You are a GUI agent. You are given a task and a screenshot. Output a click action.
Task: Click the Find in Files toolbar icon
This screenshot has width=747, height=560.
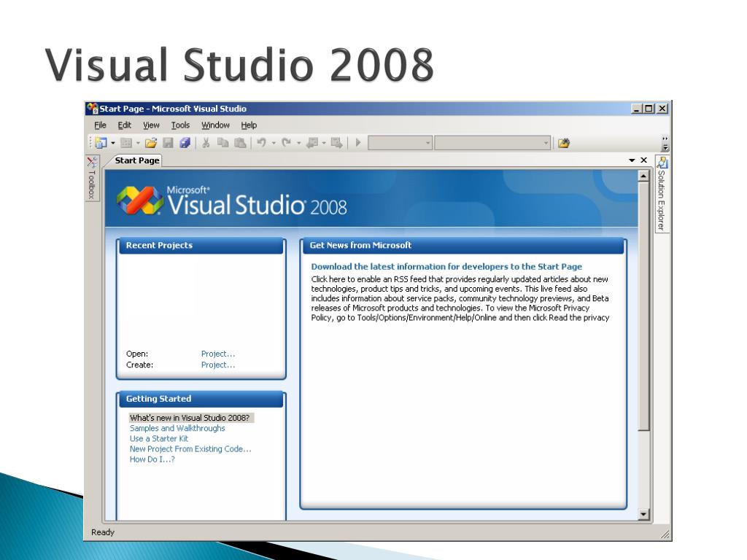click(x=564, y=143)
